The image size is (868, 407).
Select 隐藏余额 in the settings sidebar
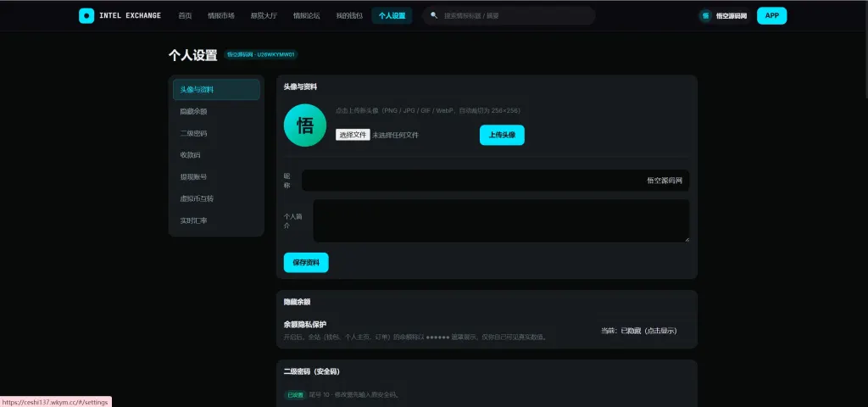tap(216, 111)
